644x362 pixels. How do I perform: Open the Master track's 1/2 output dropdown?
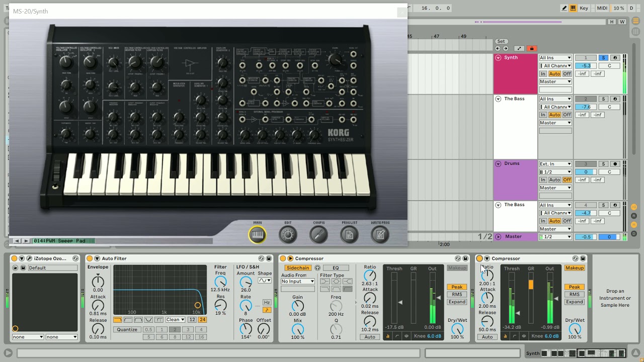[x=555, y=237]
